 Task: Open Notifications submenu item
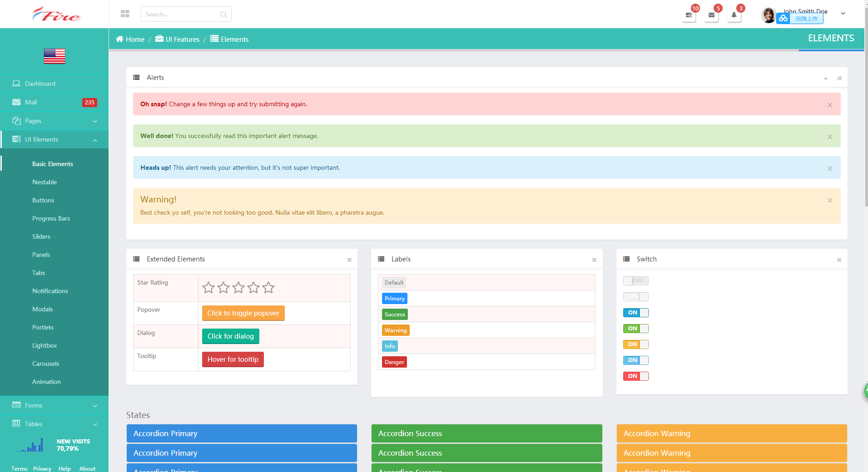pos(50,291)
